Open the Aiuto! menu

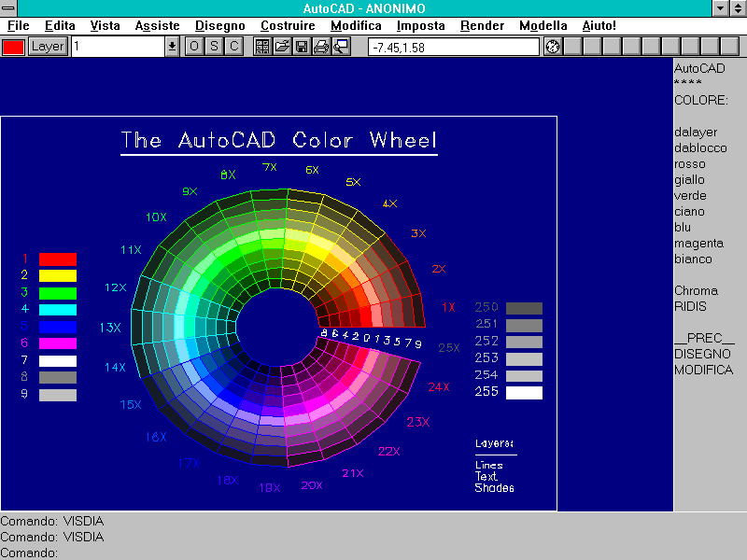click(x=599, y=26)
